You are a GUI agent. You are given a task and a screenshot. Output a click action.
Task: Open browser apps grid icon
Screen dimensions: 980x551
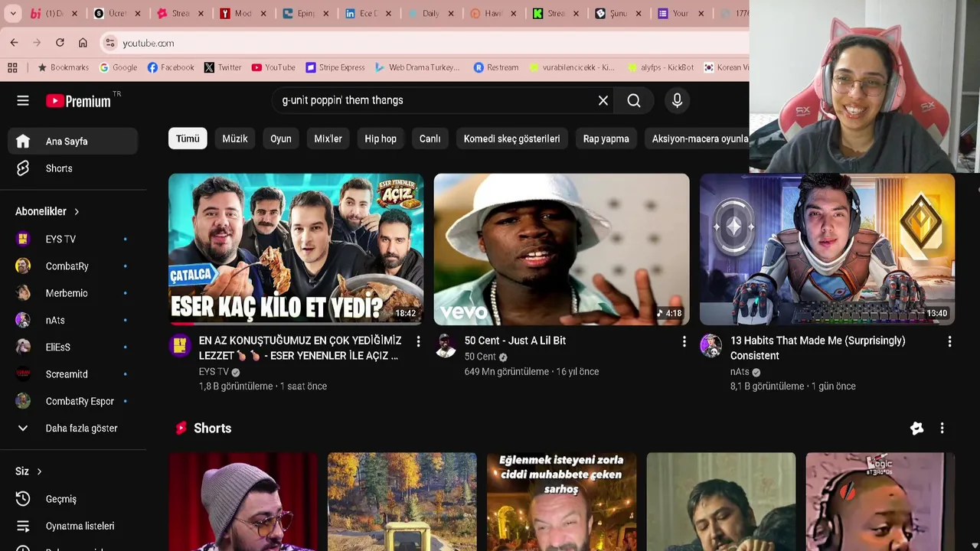coord(12,67)
